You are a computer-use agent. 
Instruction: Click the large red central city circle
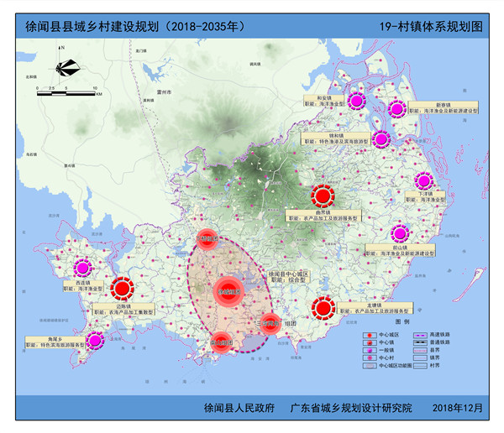coord(228,290)
